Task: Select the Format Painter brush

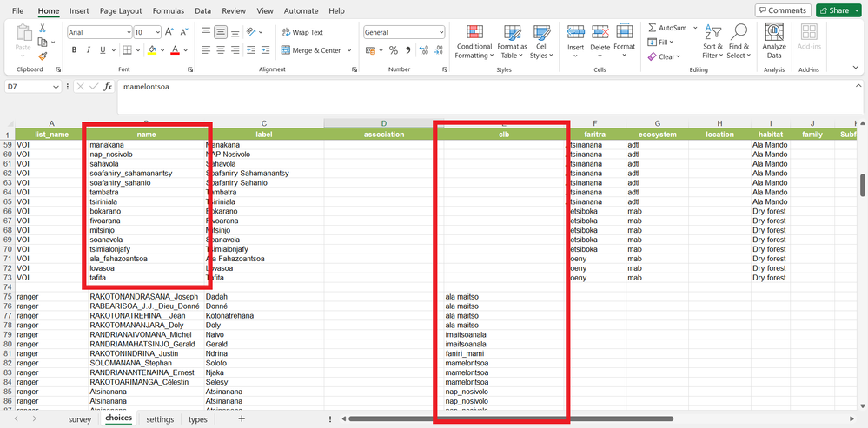Action: [43, 56]
